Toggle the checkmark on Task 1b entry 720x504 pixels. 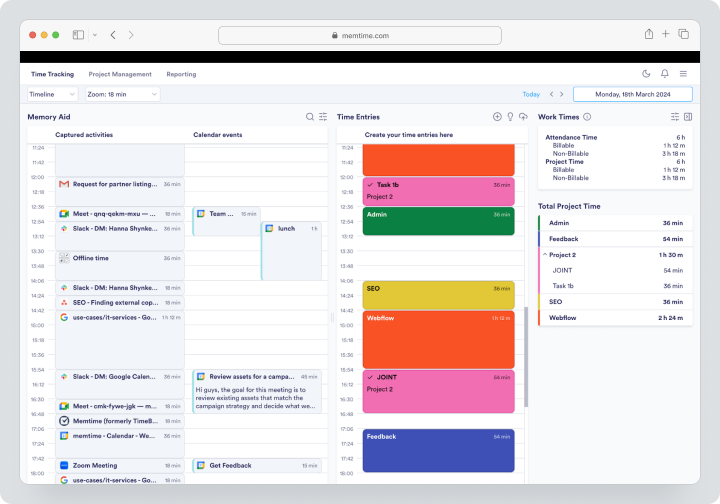pyautogui.click(x=370, y=185)
